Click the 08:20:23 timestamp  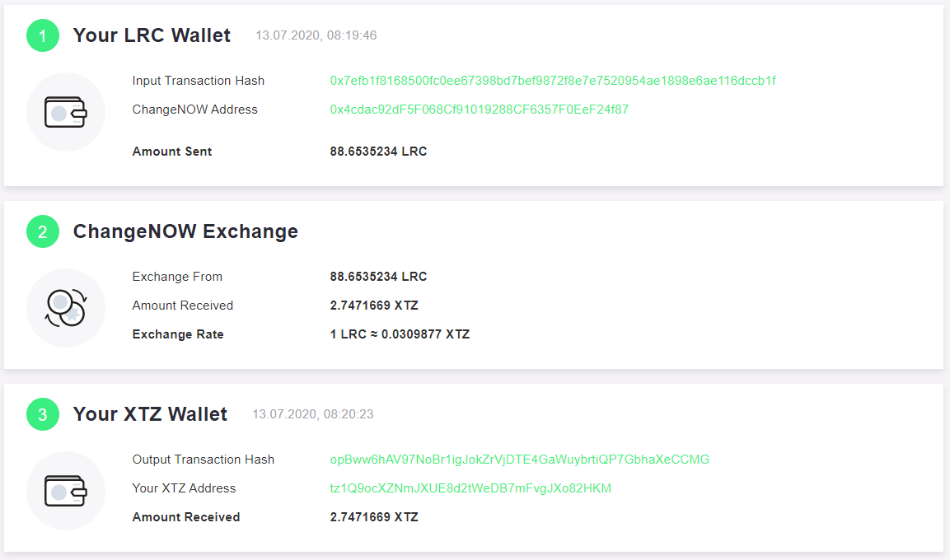312,414
